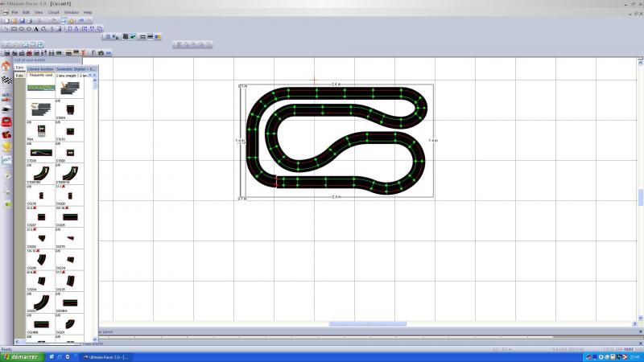Click the gold trophy sidebar icon
Viewport: 644px width, 362px height.
[6, 146]
